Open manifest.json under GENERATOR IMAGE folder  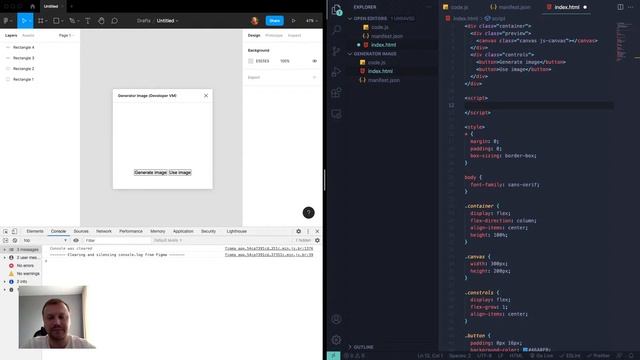[384, 80]
